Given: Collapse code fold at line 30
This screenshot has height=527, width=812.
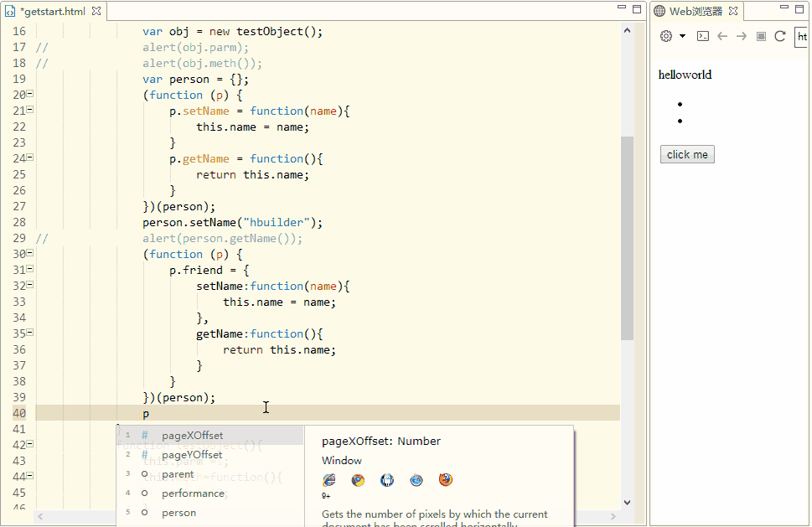Looking at the screenshot, I should pyautogui.click(x=30, y=253).
